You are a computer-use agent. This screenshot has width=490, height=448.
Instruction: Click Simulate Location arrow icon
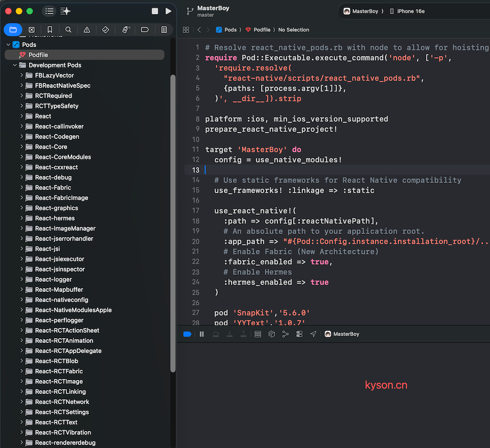click(x=313, y=334)
